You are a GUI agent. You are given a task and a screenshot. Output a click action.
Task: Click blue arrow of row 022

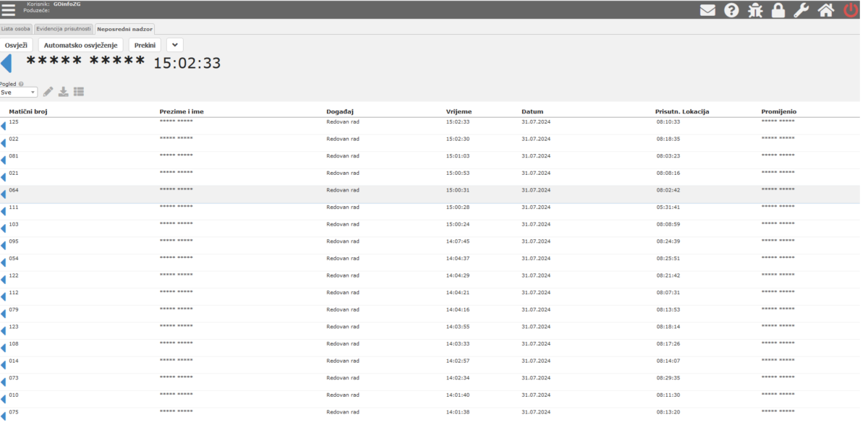click(3, 143)
